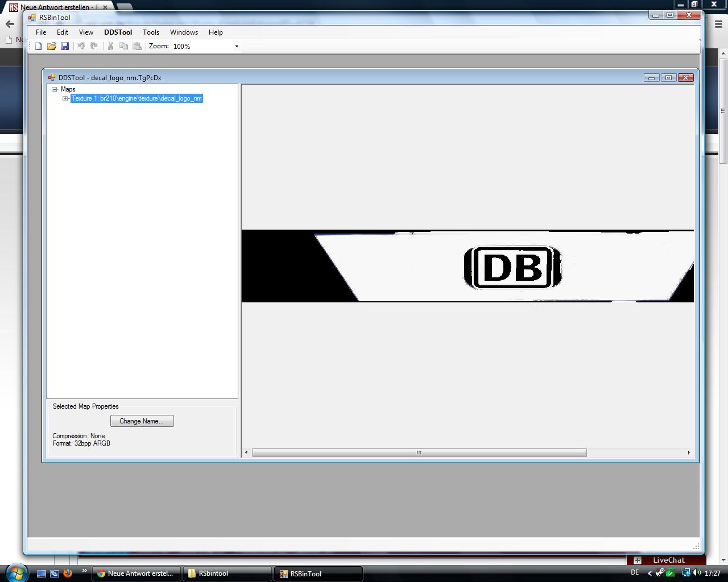Click the preview scrollbar left arrow
Viewport: 728px width, 582px height.
point(246,452)
